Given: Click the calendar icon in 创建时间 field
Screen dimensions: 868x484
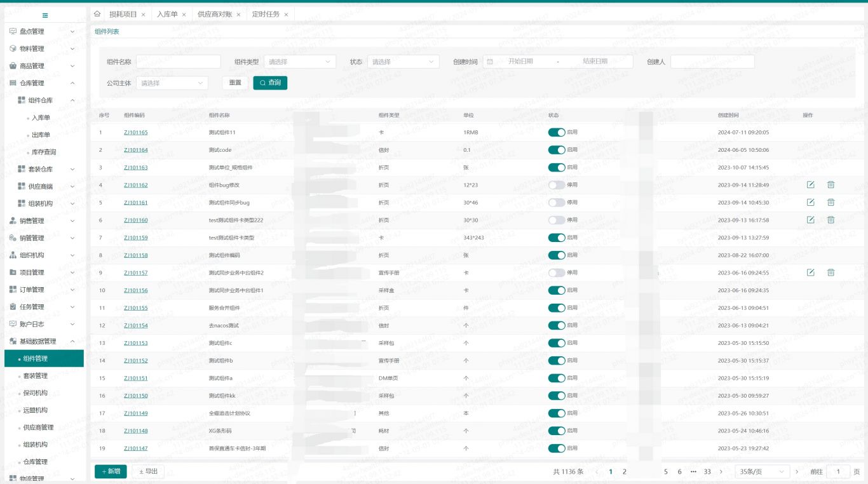Looking at the screenshot, I should pyautogui.click(x=490, y=62).
